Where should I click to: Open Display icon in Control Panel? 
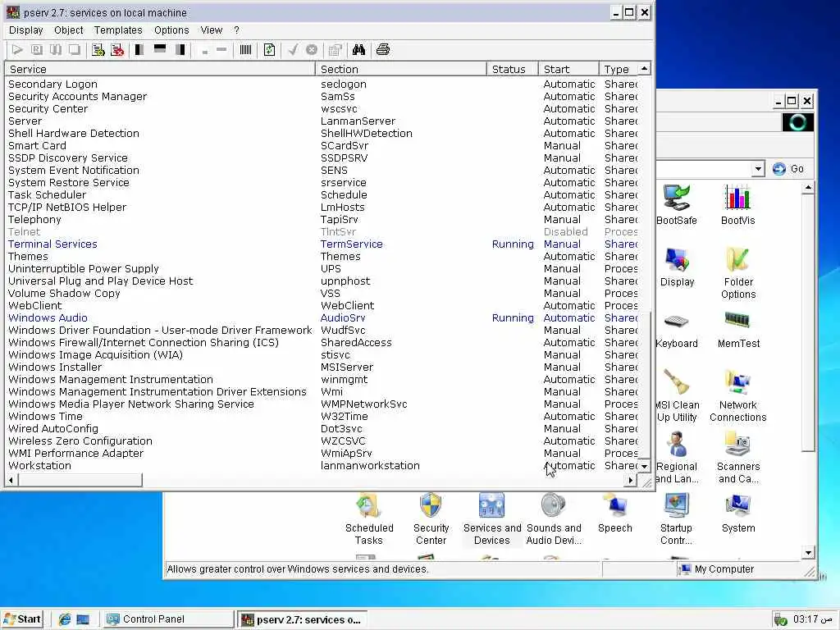(x=677, y=267)
